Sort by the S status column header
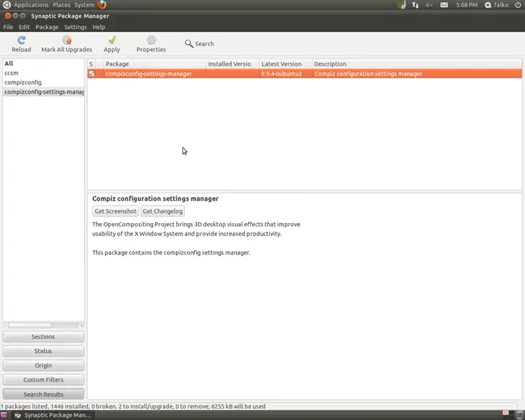Viewport: 525px width, 420px height. (x=91, y=64)
